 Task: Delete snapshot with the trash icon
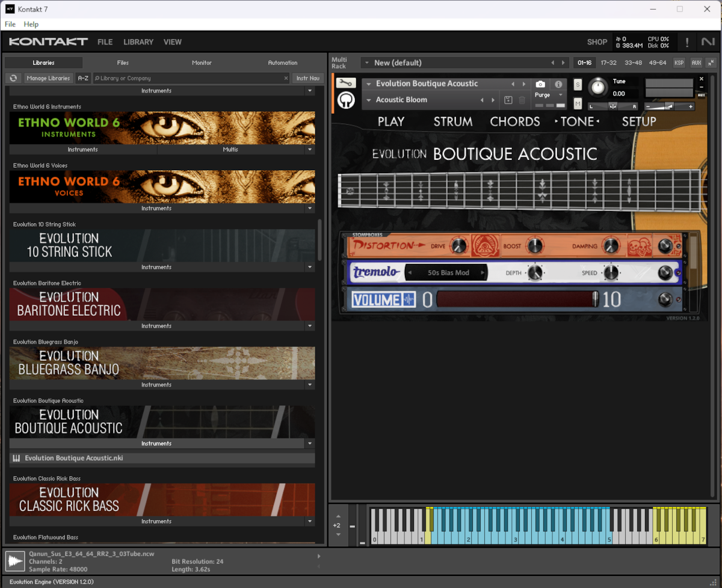pyautogui.click(x=522, y=100)
